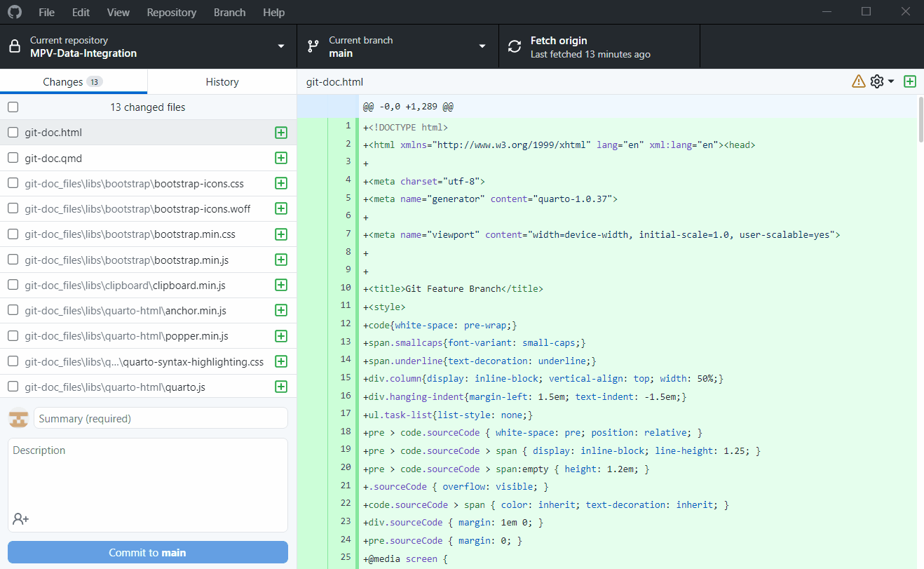Click the branch icon next to main
Screen dimensions: 924x569
(x=312, y=46)
